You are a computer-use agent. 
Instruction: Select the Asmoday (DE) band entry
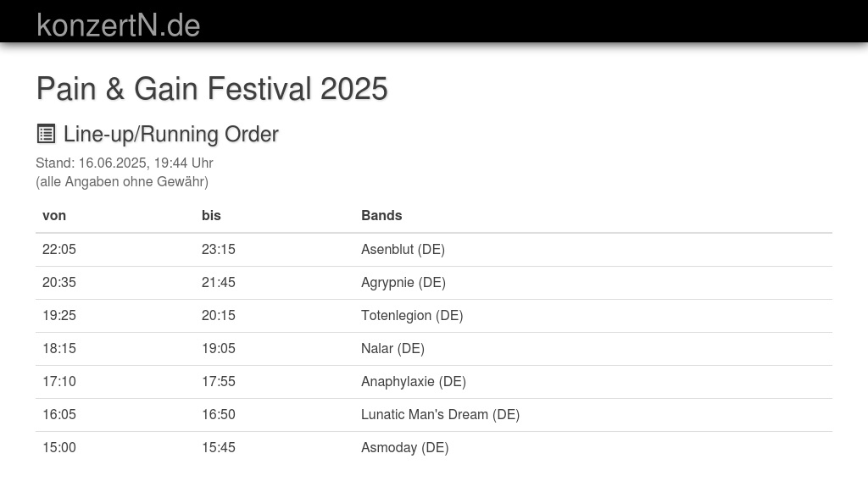tap(404, 447)
